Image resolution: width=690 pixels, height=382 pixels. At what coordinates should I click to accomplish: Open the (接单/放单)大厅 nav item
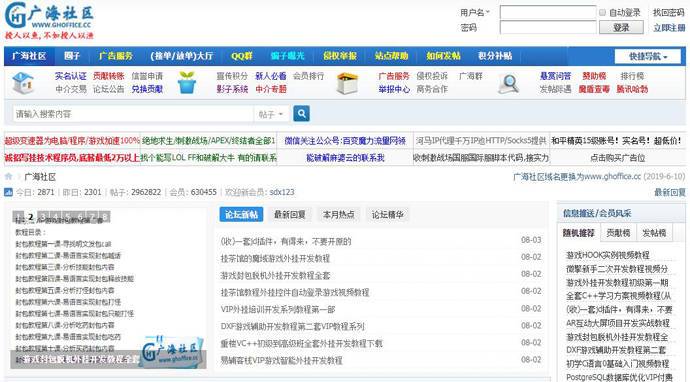tap(182, 56)
